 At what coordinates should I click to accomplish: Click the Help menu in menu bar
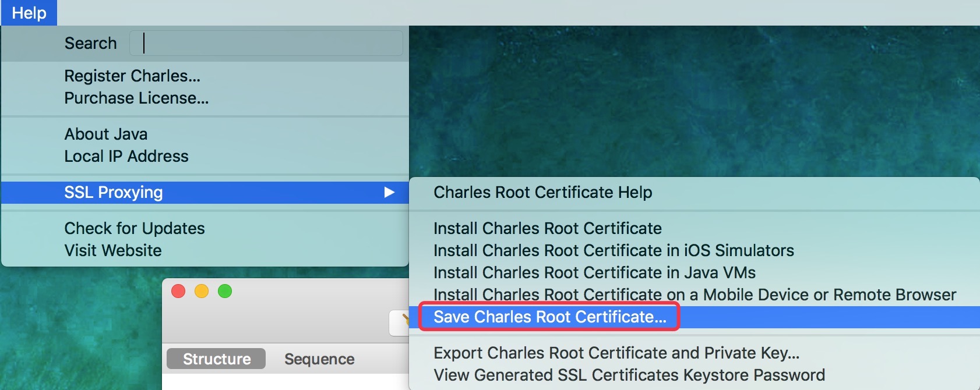tap(29, 13)
